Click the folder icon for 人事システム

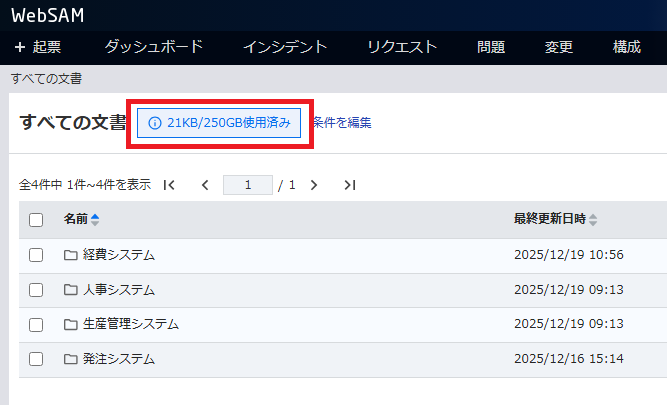[70, 290]
